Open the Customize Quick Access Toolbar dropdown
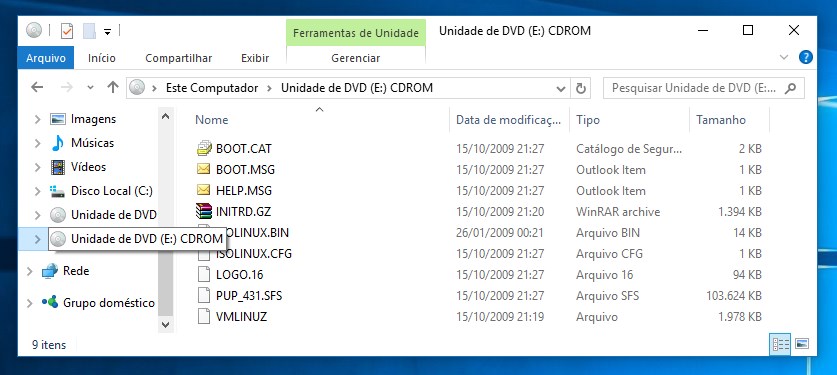Screen dimensions: 837x375 (x=107, y=32)
